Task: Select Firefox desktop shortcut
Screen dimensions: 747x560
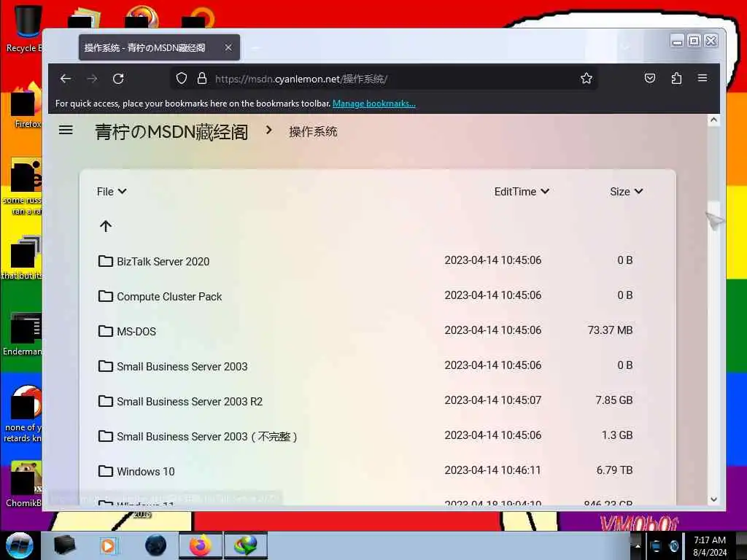Action: [27, 106]
